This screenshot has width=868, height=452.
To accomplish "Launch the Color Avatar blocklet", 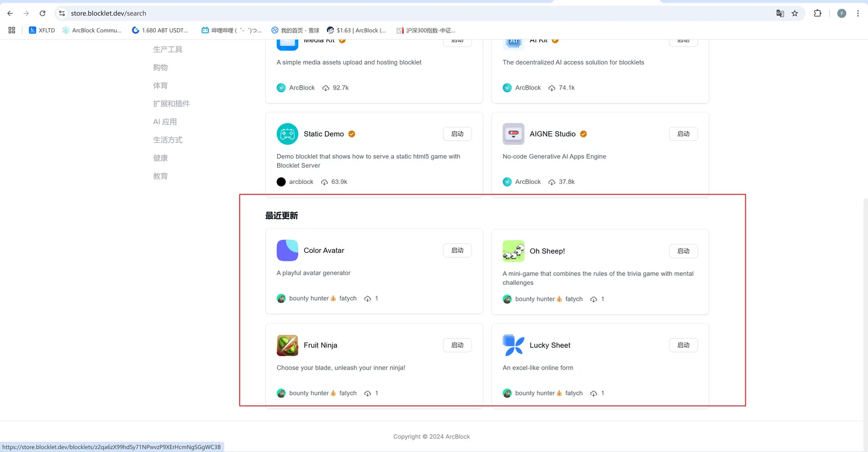I will click(457, 251).
